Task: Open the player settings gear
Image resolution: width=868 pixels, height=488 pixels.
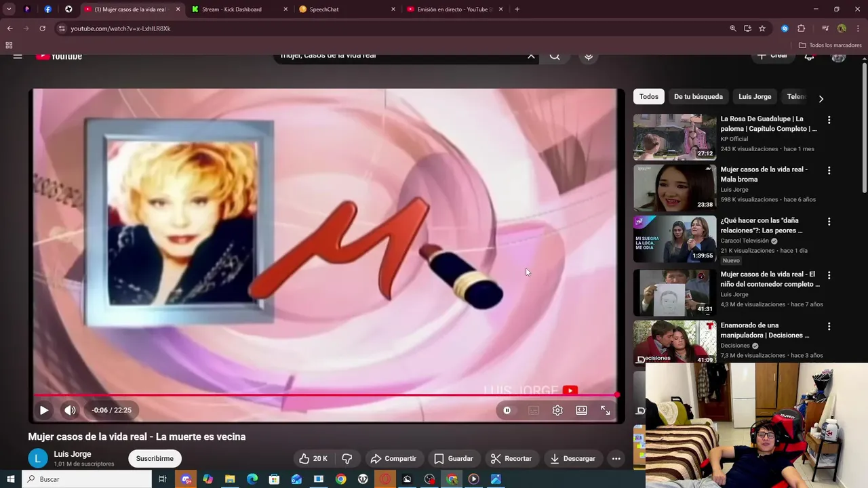Action: click(x=557, y=410)
